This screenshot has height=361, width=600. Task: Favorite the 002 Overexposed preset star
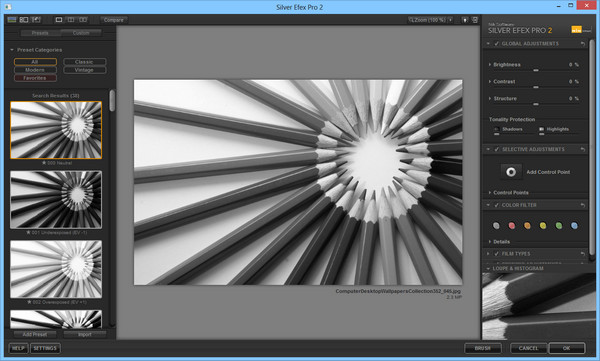(29, 302)
